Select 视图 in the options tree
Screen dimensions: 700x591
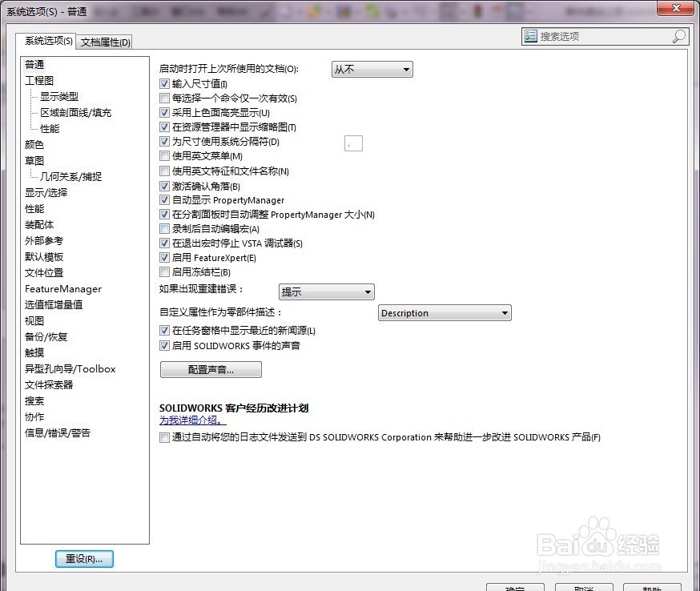click(x=34, y=321)
